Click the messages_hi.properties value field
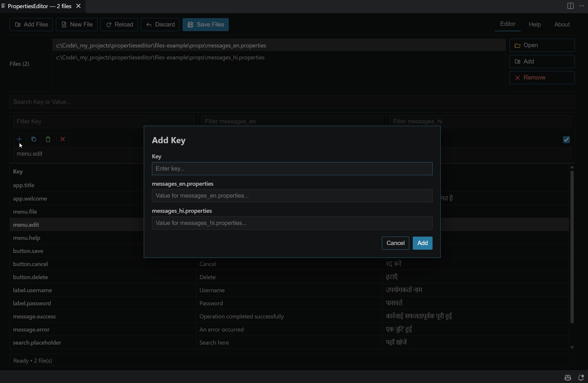588x383 pixels. pos(292,223)
